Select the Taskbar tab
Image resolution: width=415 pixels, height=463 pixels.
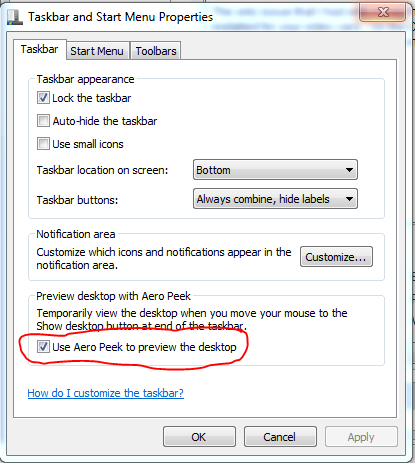[x=40, y=49]
